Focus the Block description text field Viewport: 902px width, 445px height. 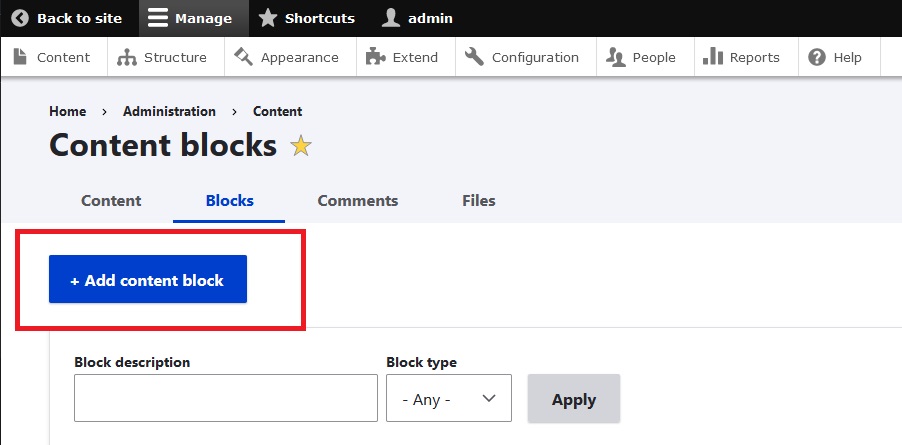[x=226, y=399]
